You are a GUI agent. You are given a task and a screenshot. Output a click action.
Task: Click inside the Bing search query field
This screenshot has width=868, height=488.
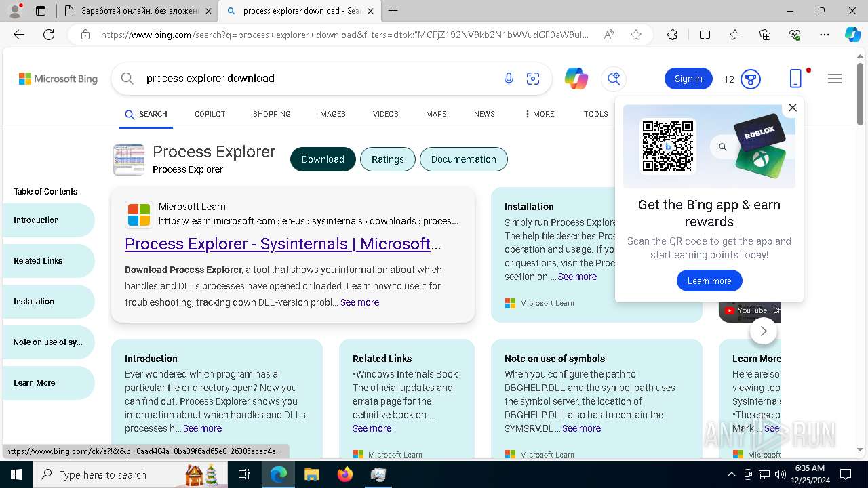pyautogui.click(x=319, y=79)
